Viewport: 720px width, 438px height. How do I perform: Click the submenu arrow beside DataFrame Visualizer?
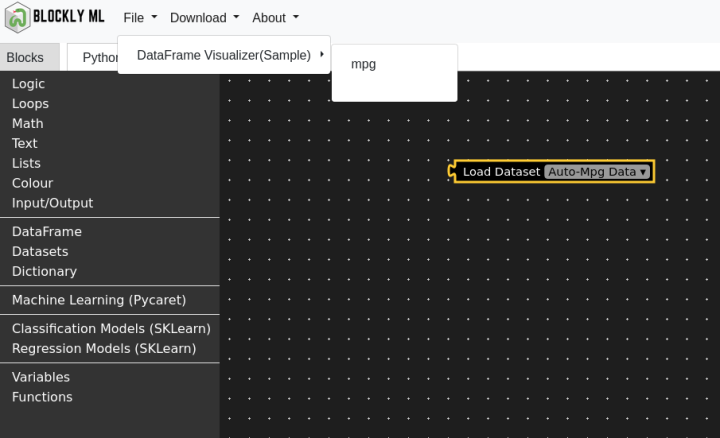[x=322, y=54]
